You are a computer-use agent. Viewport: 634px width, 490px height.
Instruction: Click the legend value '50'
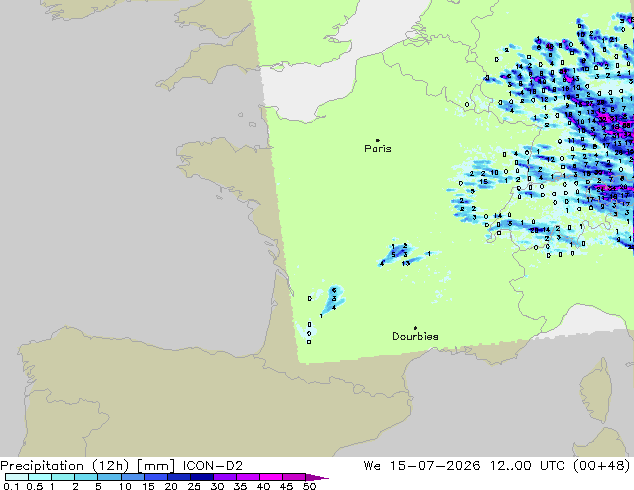[309, 486]
